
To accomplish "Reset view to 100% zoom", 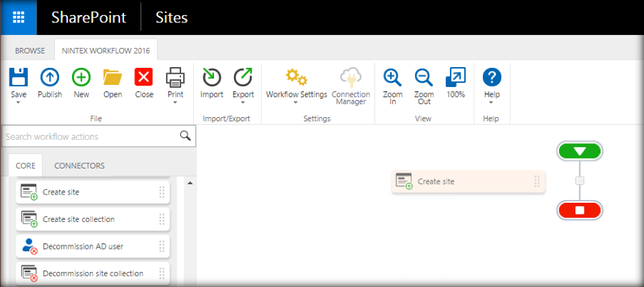I will 455,77.
